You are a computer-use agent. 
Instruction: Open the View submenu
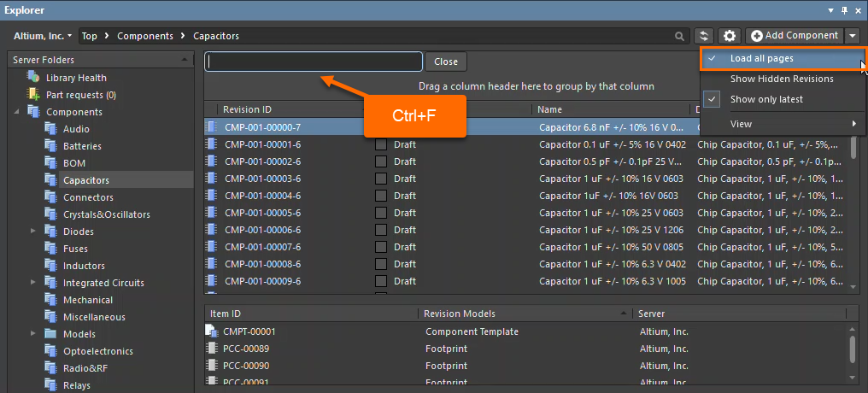[x=782, y=124]
